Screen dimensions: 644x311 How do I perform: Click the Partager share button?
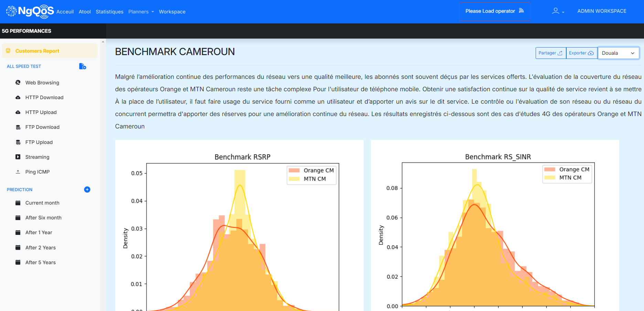coord(550,53)
